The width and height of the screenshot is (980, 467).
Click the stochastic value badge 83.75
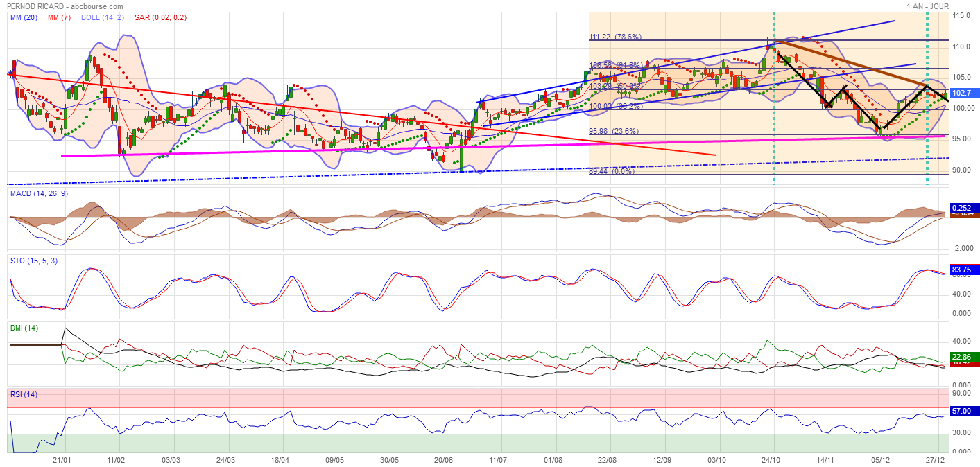coord(964,270)
